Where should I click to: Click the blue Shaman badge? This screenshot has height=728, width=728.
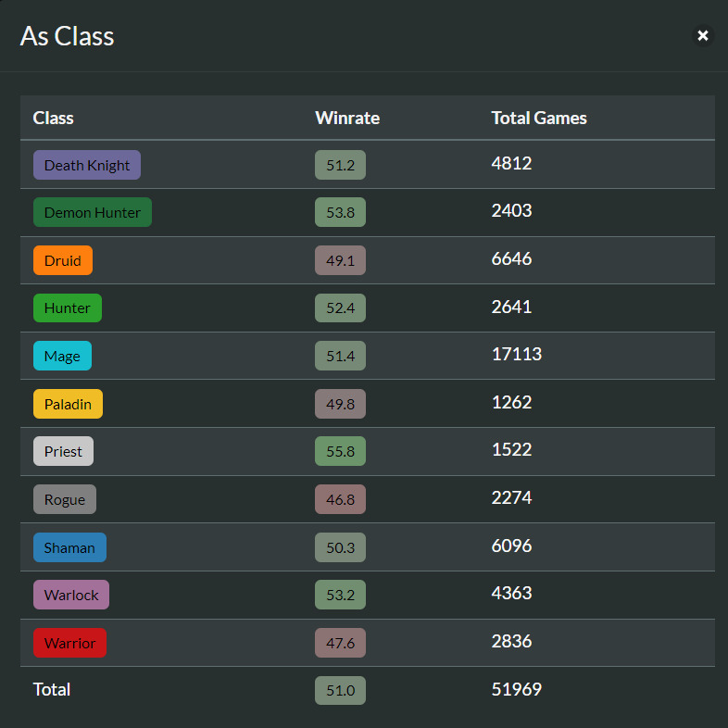pos(69,547)
